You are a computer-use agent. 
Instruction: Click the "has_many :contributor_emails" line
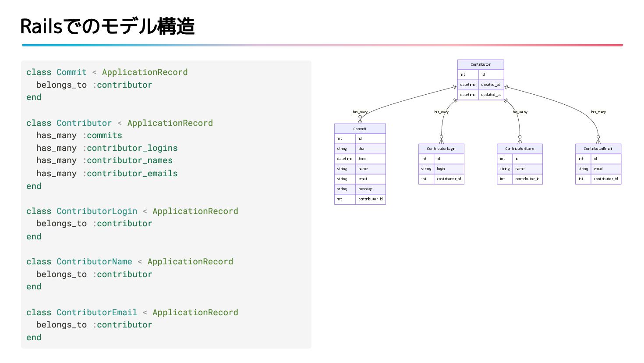(107, 174)
